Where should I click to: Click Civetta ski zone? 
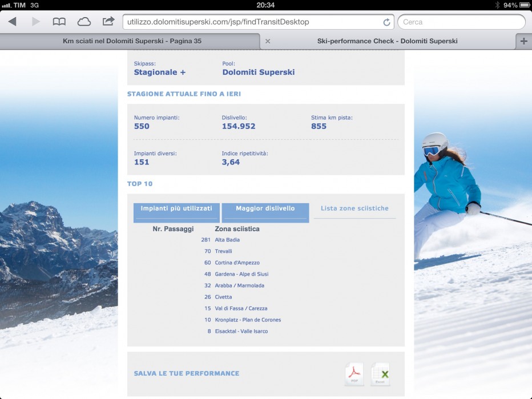point(223,297)
